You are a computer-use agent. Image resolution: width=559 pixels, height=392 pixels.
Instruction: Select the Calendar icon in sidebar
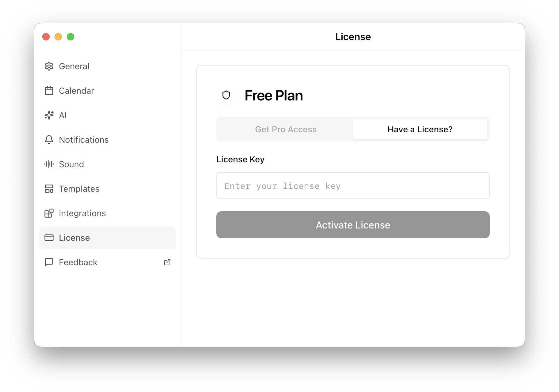49,91
